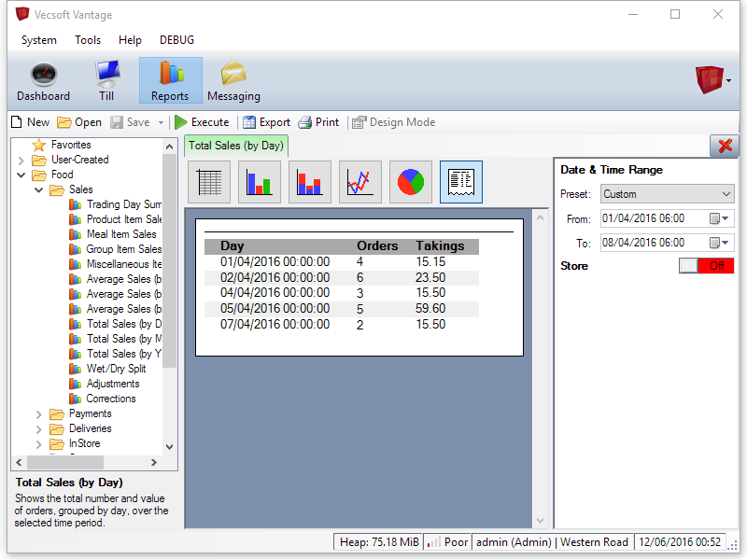Screen dimensions: 747x560
Task: Collapse the Food folder
Action: click(x=21, y=175)
